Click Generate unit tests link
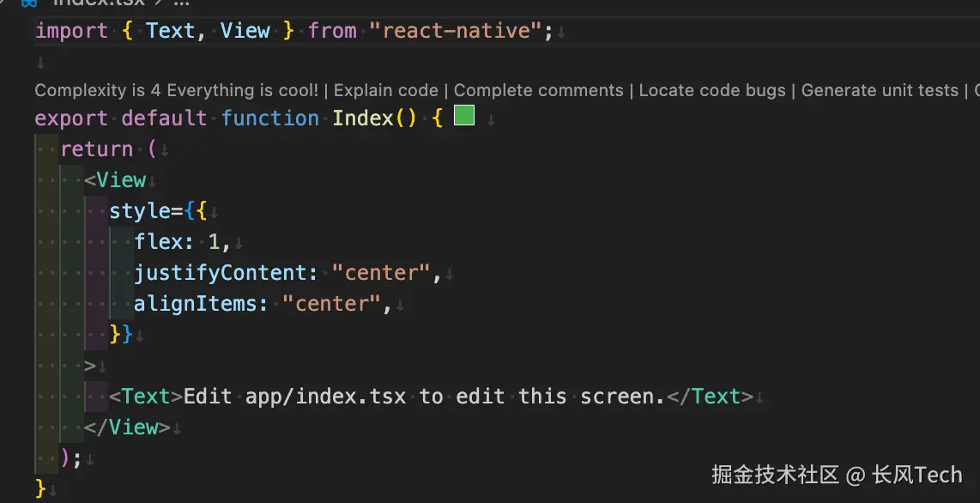 point(879,90)
